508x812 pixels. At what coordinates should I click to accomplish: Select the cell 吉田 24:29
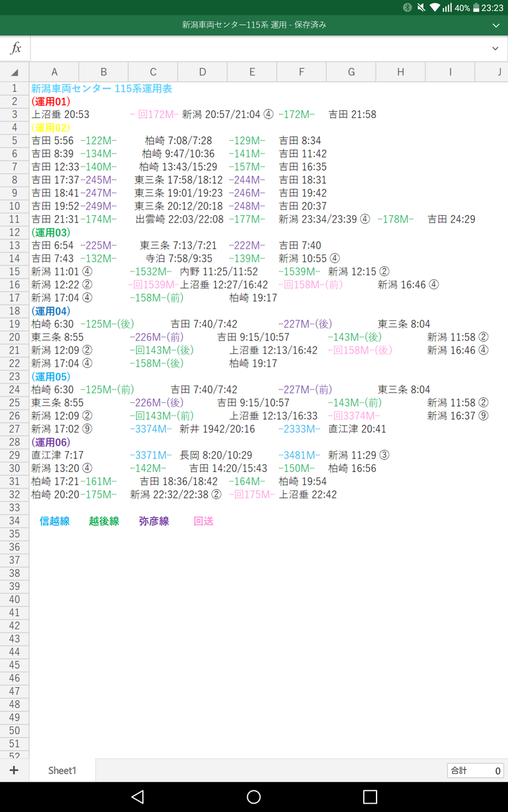[x=451, y=219]
